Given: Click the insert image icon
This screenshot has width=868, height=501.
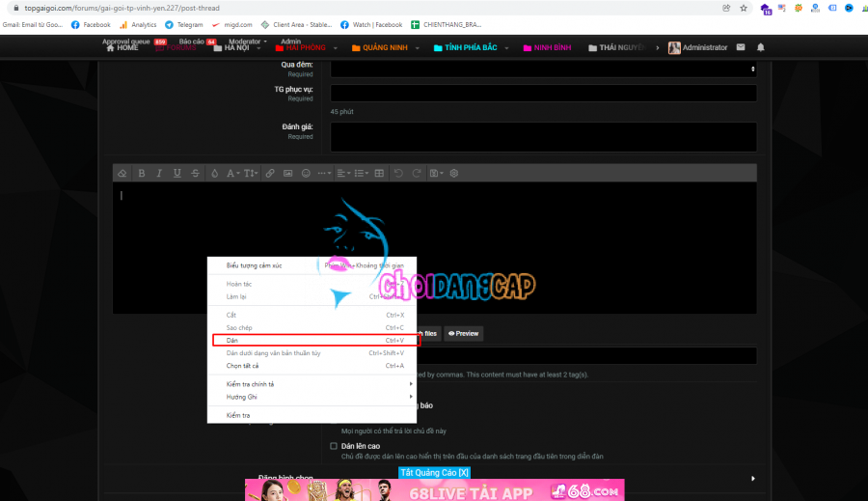Looking at the screenshot, I should tap(287, 173).
